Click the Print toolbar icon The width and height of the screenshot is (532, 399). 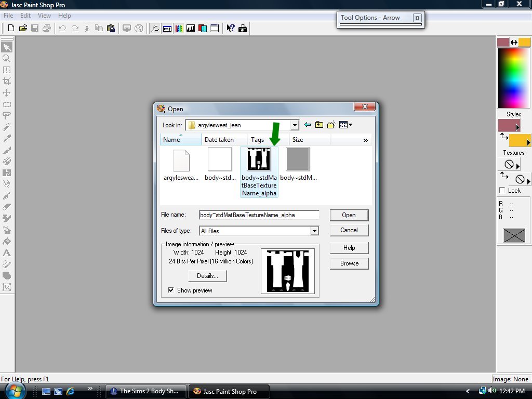(47, 28)
